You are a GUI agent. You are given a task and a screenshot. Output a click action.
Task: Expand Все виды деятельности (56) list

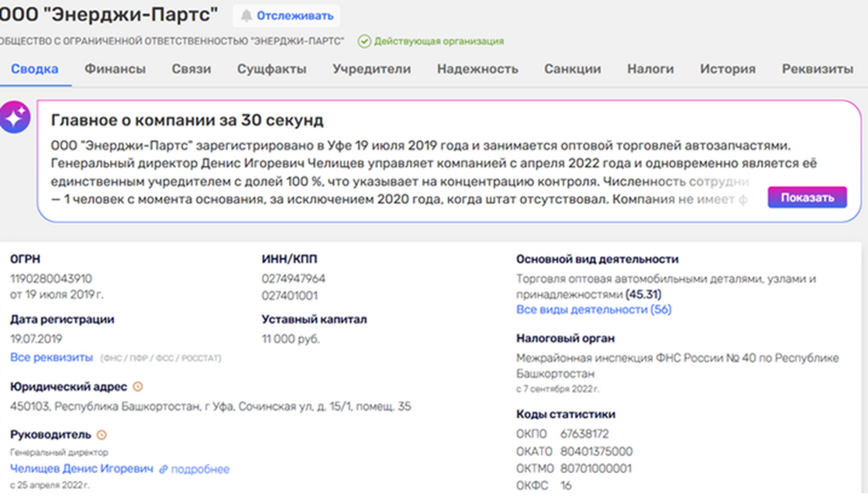click(x=594, y=309)
